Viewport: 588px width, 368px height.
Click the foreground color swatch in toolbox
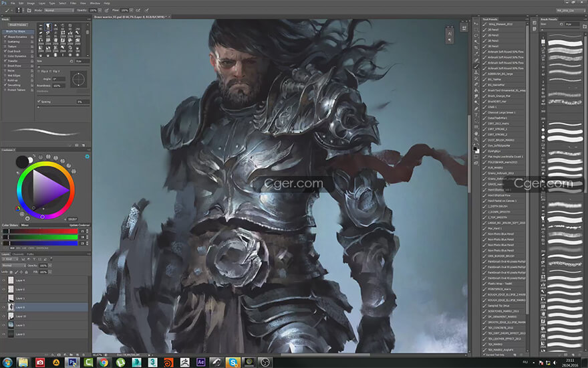tap(475, 149)
